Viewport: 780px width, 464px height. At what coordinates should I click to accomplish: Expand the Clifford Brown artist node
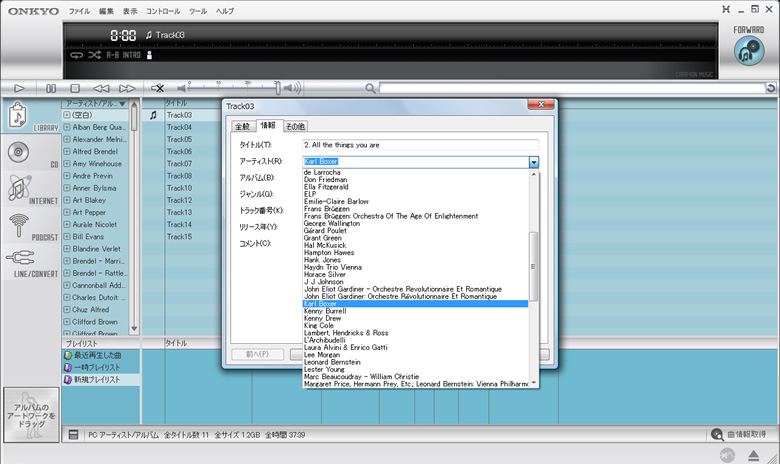pos(67,322)
